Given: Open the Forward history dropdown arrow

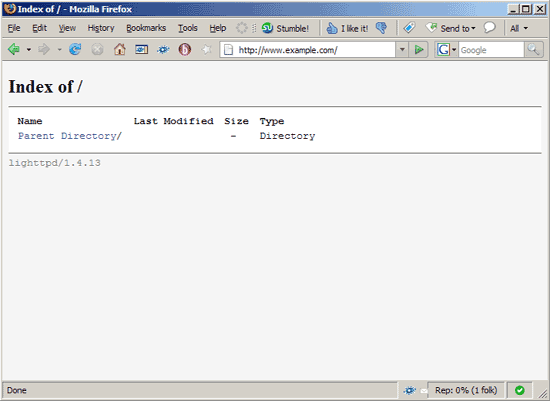Looking at the screenshot, I should pyautogui.click(x=59, y=50).
